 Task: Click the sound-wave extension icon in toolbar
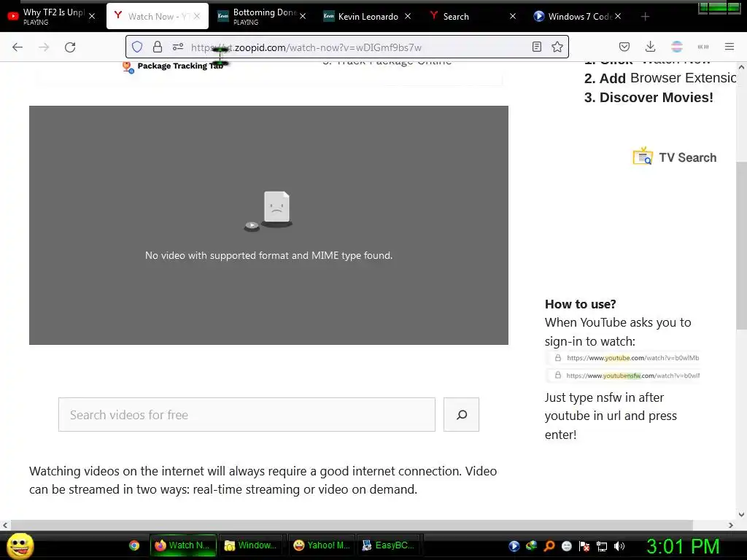703,47
